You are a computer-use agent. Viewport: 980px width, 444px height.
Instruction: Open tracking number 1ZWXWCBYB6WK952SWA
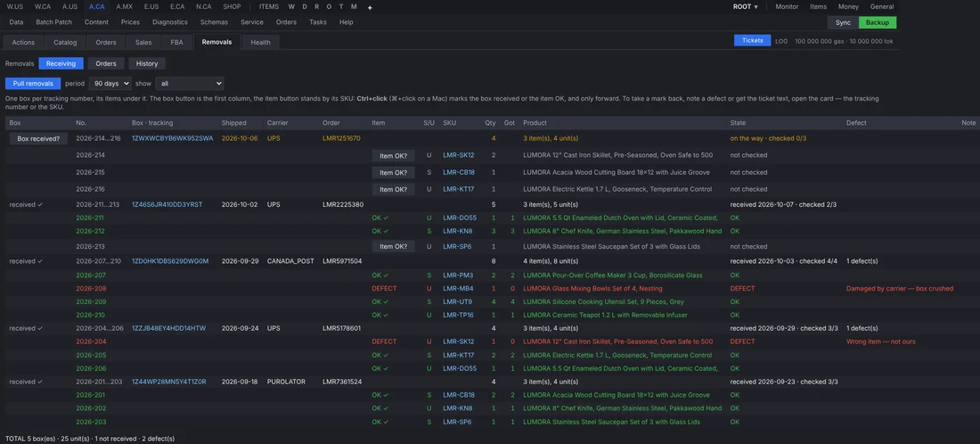[x=173, y=138]
